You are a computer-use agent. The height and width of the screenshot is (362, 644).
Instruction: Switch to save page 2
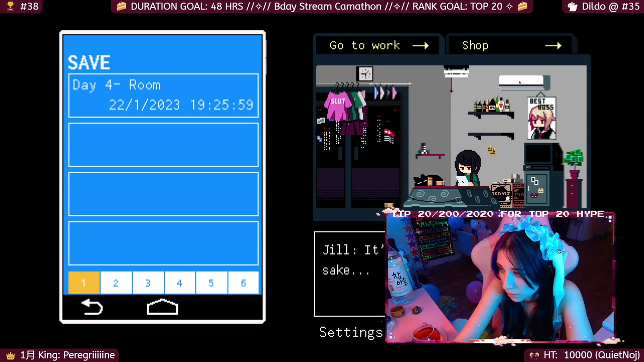(x=116, y=283)
